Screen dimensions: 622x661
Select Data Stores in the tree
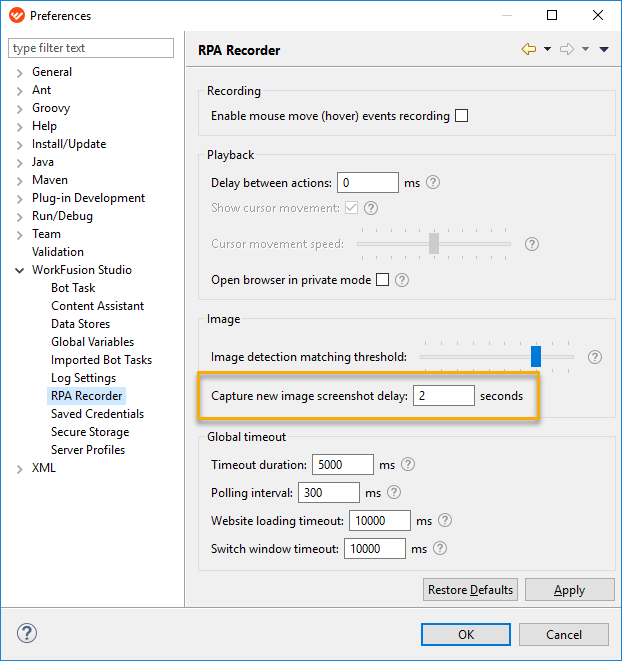click(81, 324)
